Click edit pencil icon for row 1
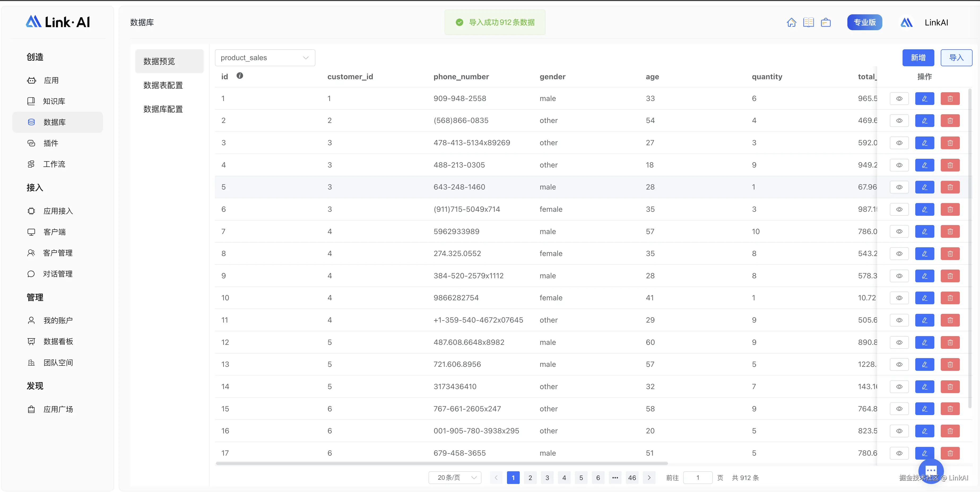Image resolution: width=980 pixels, height=493 pixels. click(x=925, y=98)
